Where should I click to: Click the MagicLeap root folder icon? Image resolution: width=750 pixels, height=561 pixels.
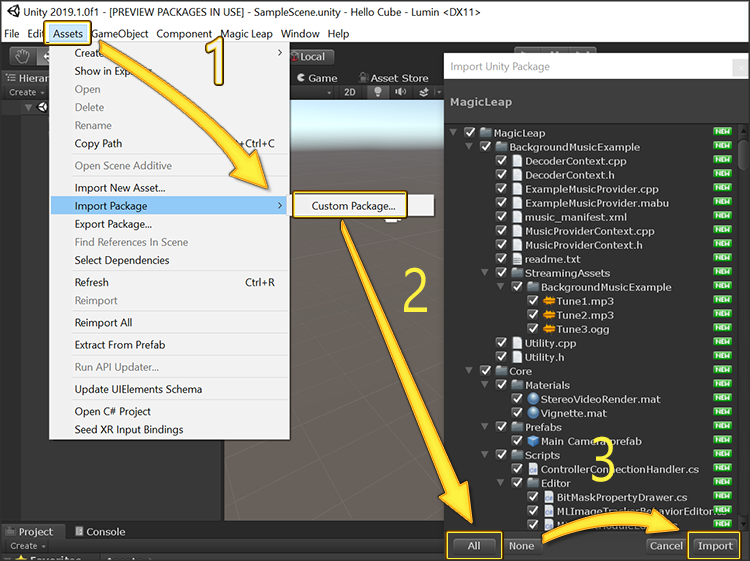(485, 132)
